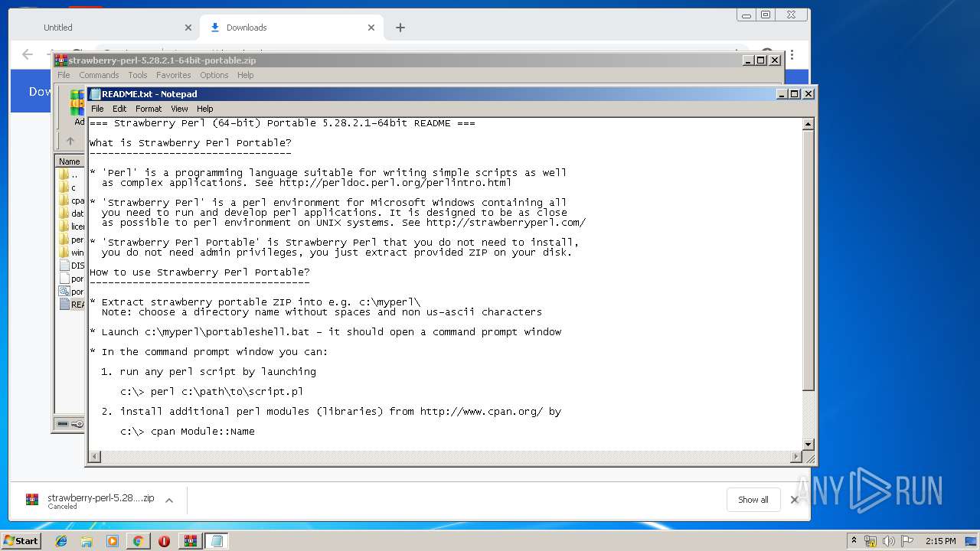Open Chrome three-dot menu
The height and width of the screenshot is (551, 980).
click(792, 55)
